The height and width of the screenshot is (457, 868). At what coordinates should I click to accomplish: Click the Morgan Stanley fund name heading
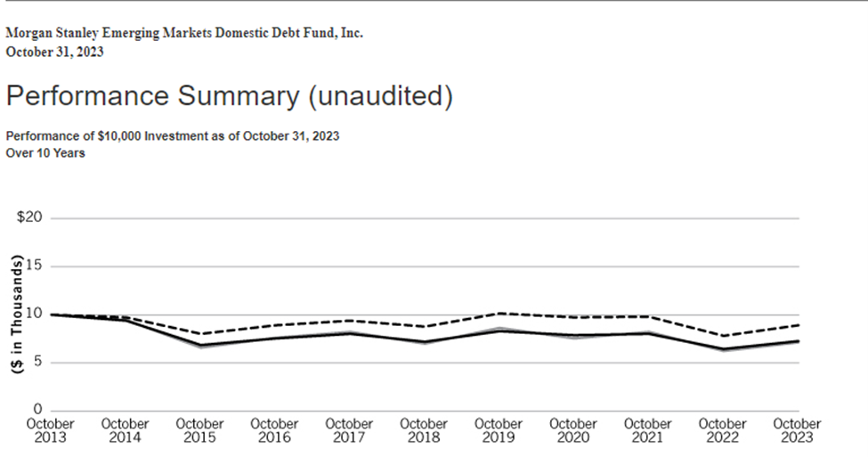(x=184, y=33)
